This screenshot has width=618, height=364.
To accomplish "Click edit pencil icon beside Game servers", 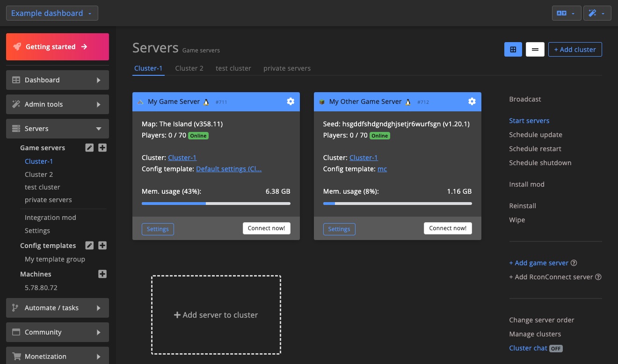I will coord(89,148).
